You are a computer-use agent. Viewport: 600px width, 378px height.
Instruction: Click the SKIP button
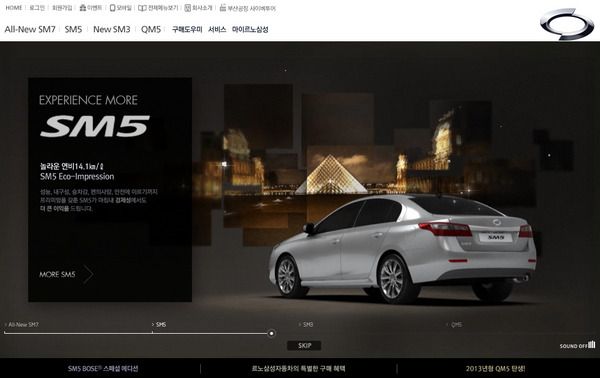[304, 345]
